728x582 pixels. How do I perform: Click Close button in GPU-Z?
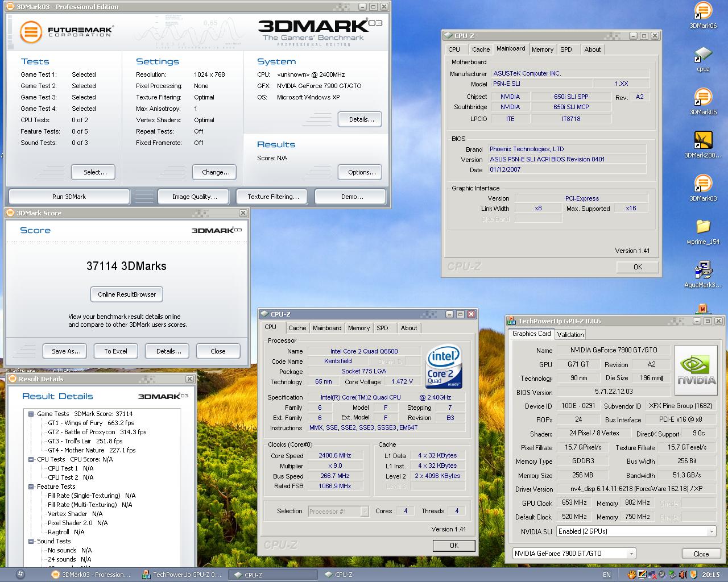coord(701,554)
